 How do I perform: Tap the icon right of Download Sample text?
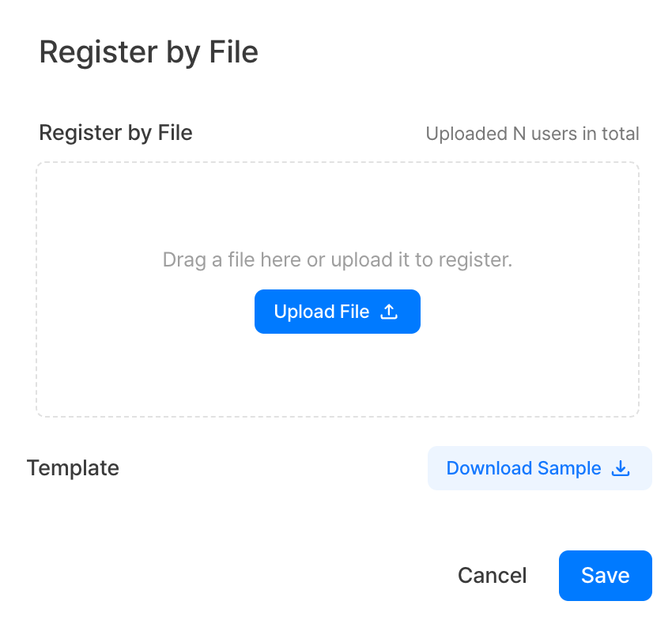621,468
